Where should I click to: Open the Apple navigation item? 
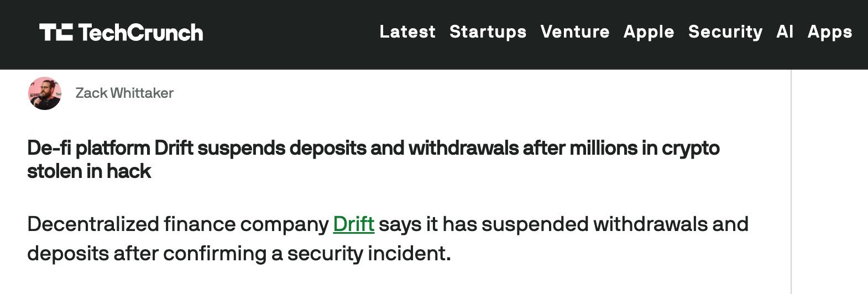(x=649, y=32)
